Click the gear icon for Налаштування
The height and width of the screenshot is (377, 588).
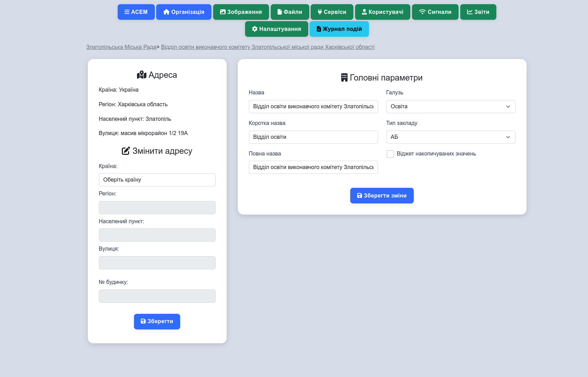tap(255, 29)
